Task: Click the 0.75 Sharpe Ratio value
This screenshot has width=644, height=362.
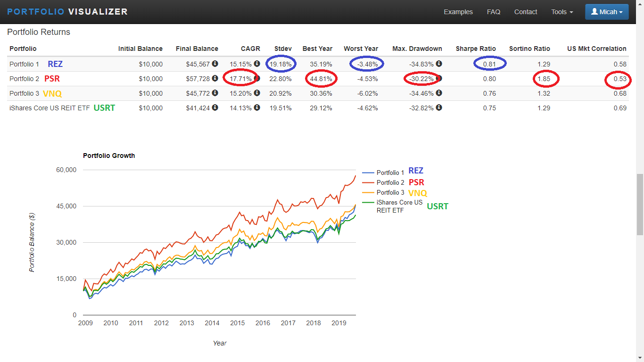Action: (489, 108)
